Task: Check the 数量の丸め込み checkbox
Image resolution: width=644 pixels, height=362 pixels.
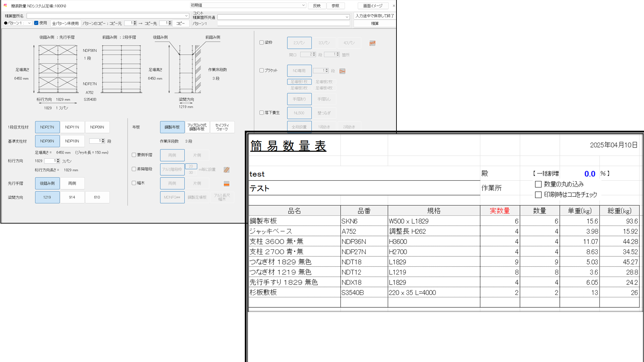Action: (538, 184)
